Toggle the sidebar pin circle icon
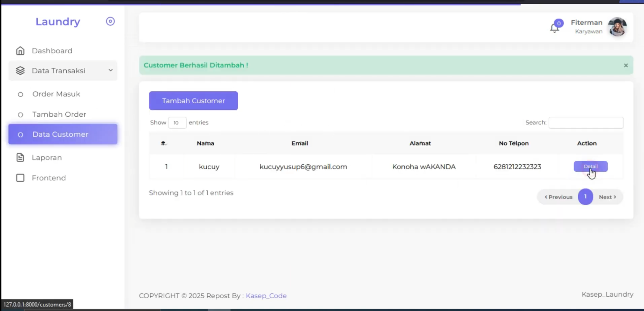The width and height of the screenshot is (644, 311). (110, 21)
